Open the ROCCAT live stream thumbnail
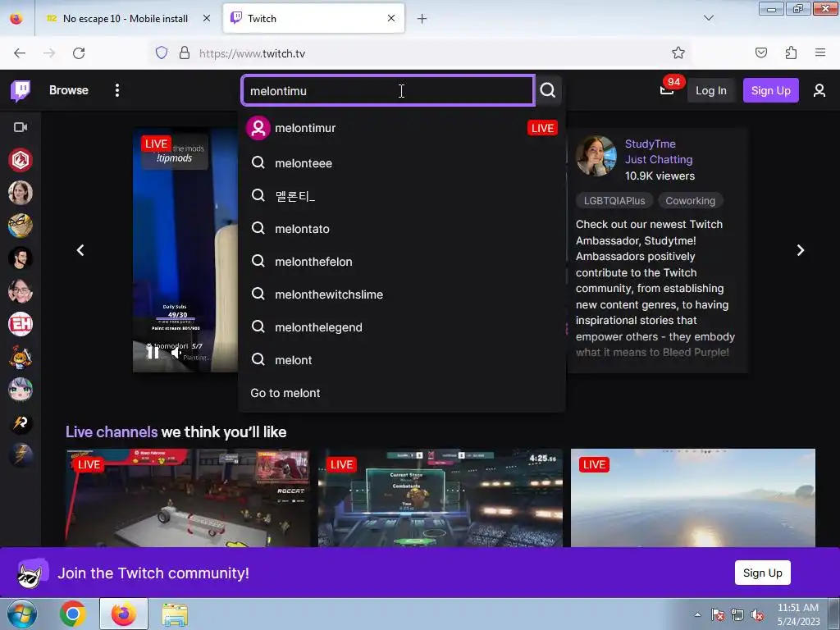840x630 pixels. coord(188,498)
